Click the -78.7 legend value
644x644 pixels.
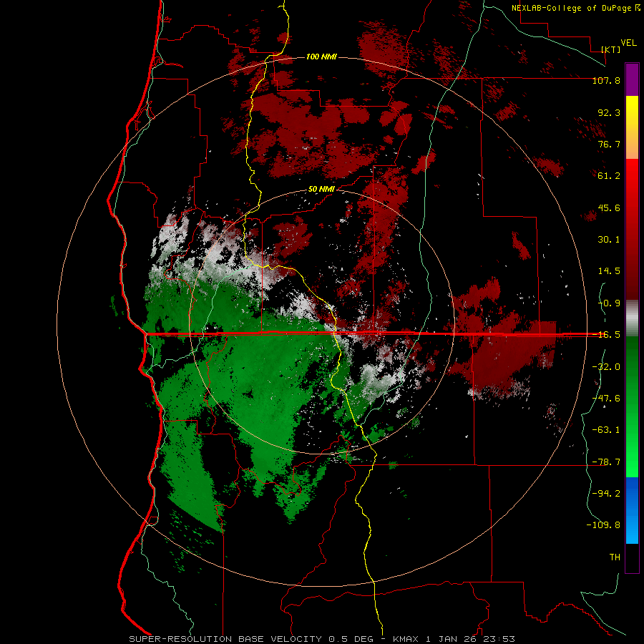click(x=606, y=462)
